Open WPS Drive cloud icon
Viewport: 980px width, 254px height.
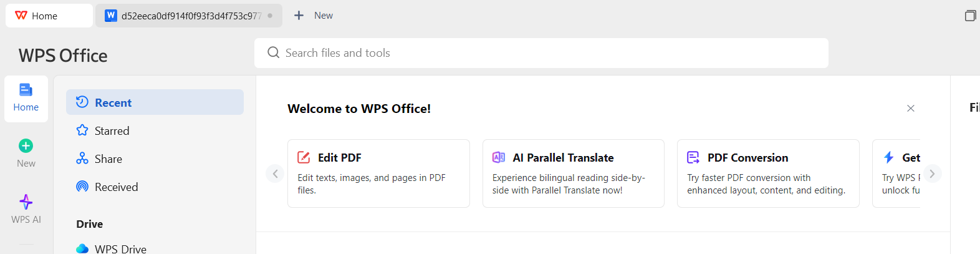(x=82, y=248)
